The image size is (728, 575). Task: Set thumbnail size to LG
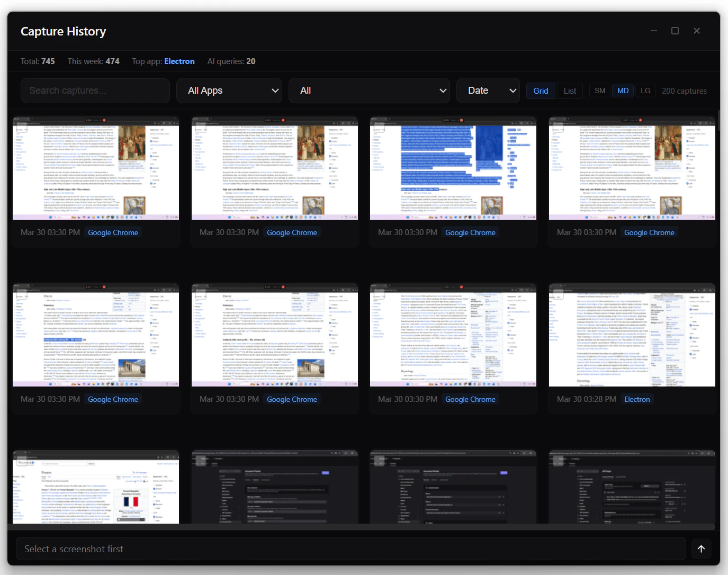[645, 91]
